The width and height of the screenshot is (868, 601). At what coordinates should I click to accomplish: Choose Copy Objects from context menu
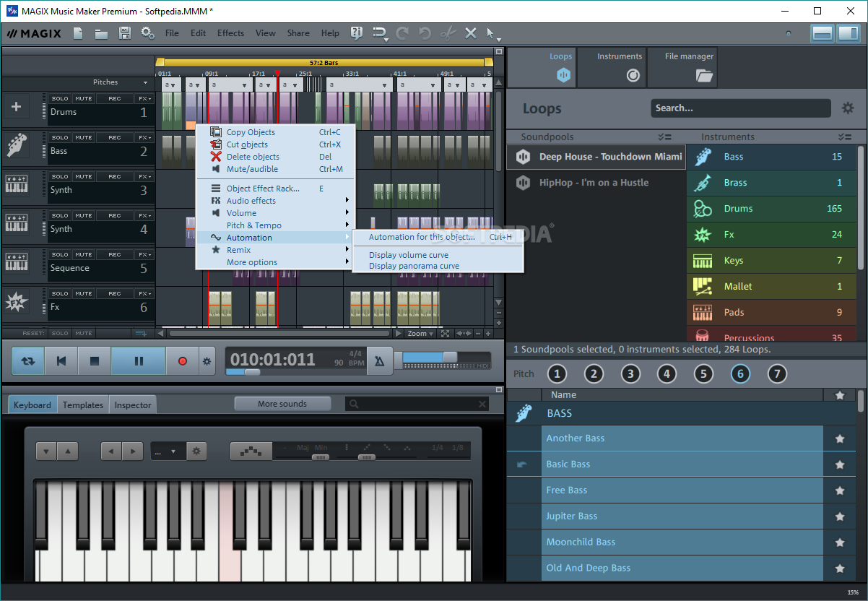click(274, 132)
